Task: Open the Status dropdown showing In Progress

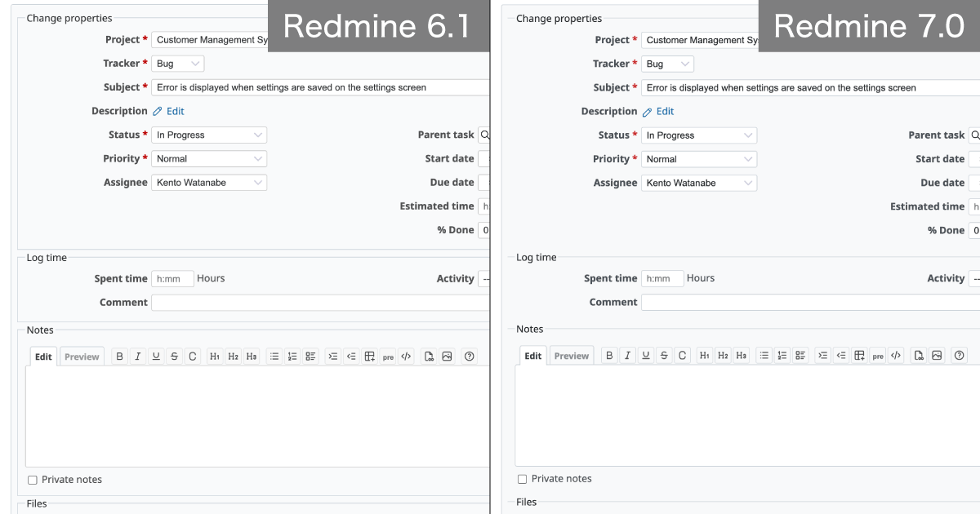Action: [x=208, y=135]
